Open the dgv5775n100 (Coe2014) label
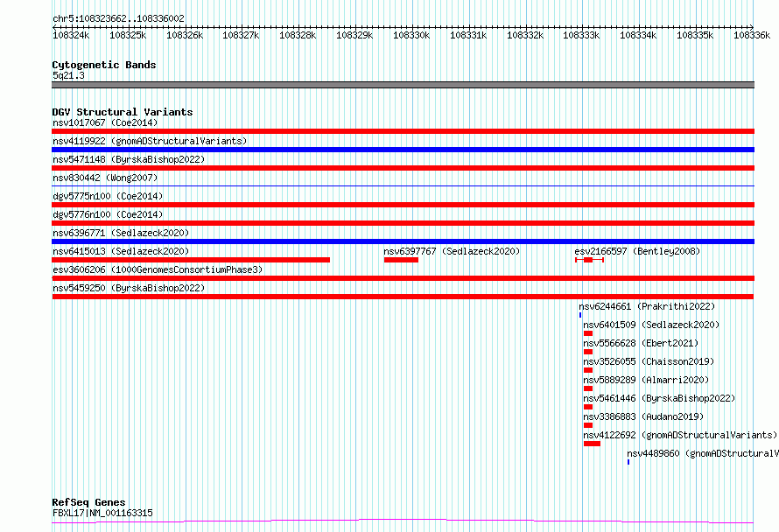The image size is (779, 532). pyautogui.click(x=108, y=196)
